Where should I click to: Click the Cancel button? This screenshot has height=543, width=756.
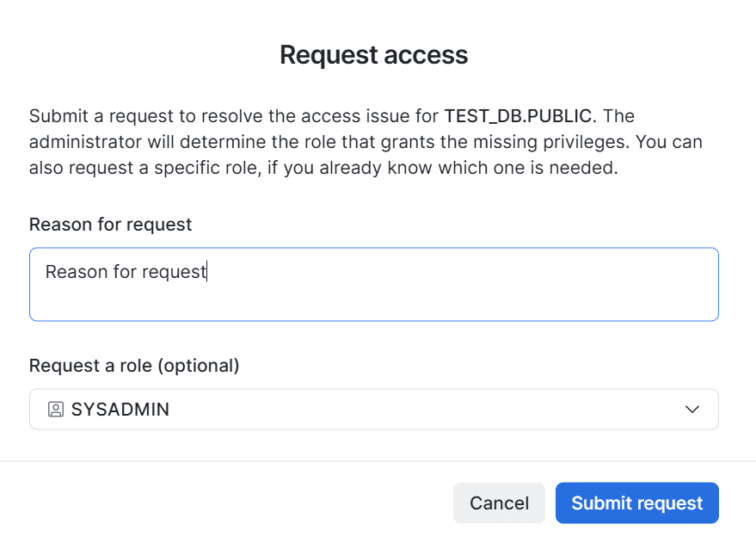(499, 503)
